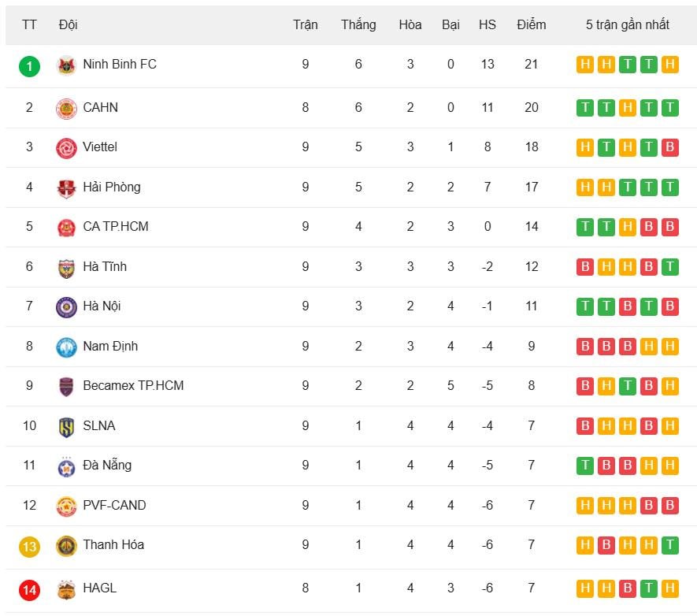Click the Hải Phòng team crest
The width and height of the screenshot is (697, 616).
(66, 187)
